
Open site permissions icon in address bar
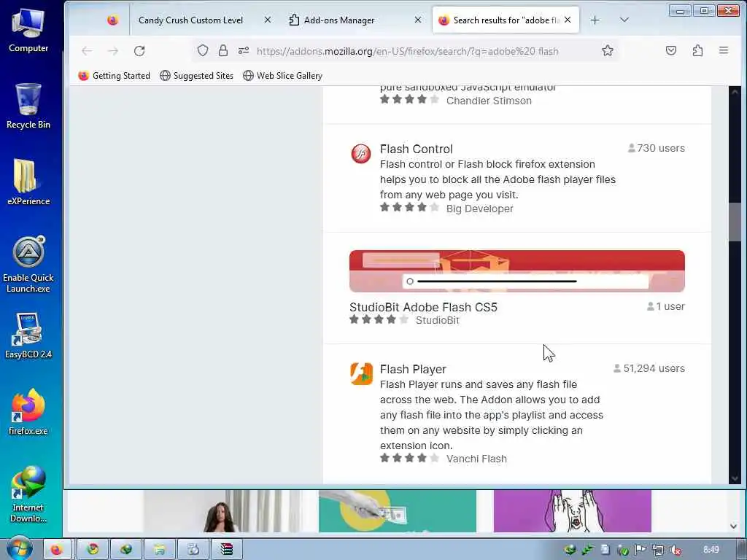tap(244, 50)
